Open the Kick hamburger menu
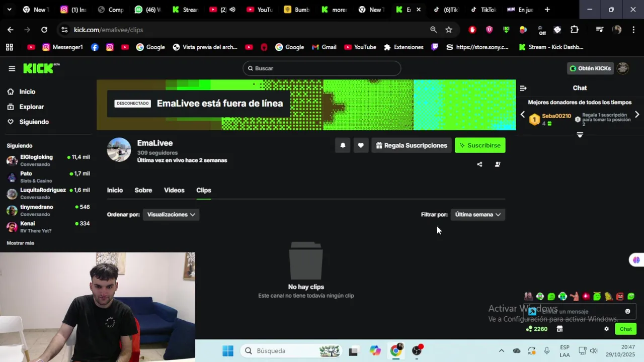Image resolution: width=644 pixels, height=362 pixels. 12,68
